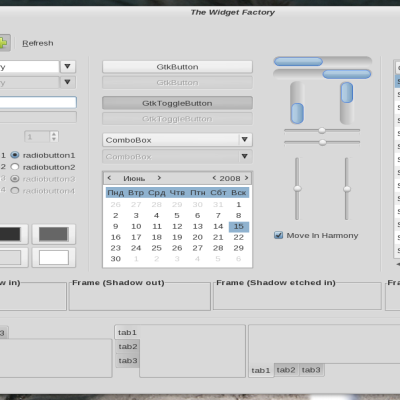Click the enabled GtkButton

177,67
